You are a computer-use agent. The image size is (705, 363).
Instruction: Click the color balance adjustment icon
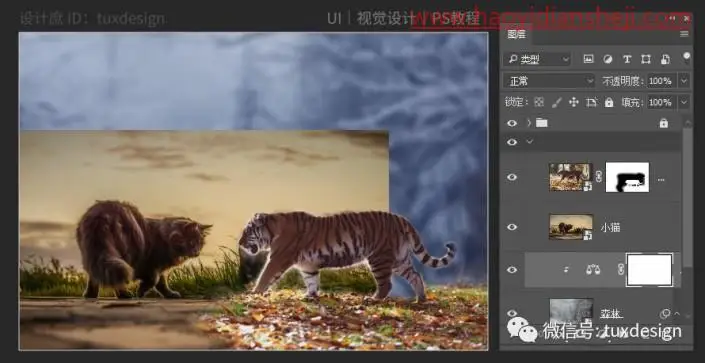click(593, 269)
